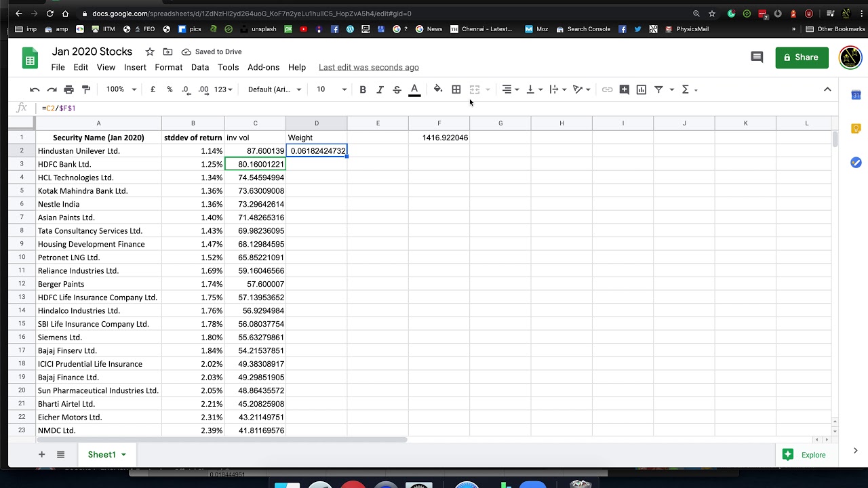Open the Sheets home icon
Screen dimensions: 868x488
(30, 58)
